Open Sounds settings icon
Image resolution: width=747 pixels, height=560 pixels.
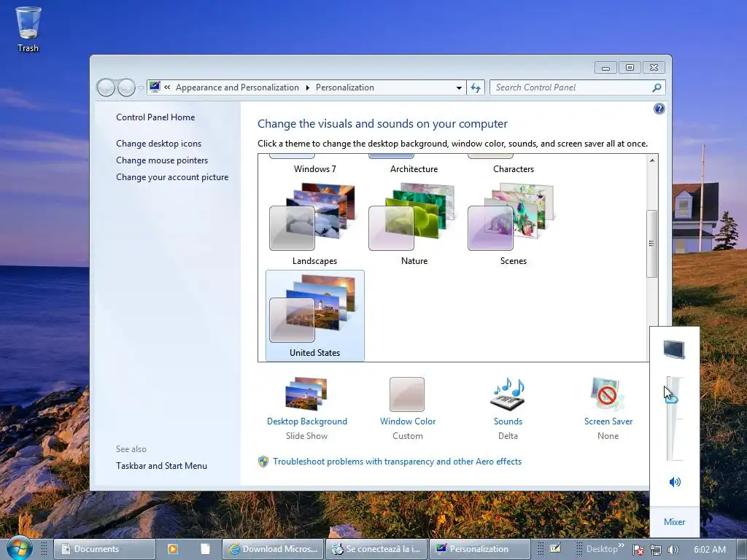(508, 394)
